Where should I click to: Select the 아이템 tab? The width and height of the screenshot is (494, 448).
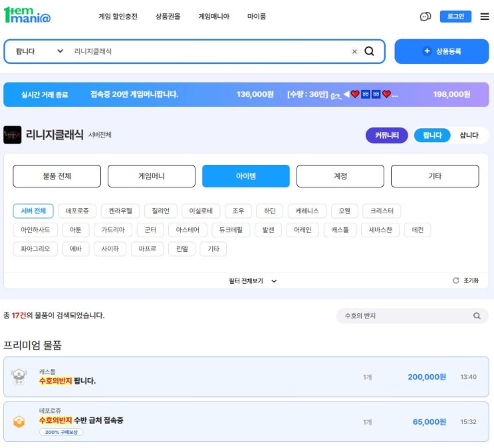(246, 176)
